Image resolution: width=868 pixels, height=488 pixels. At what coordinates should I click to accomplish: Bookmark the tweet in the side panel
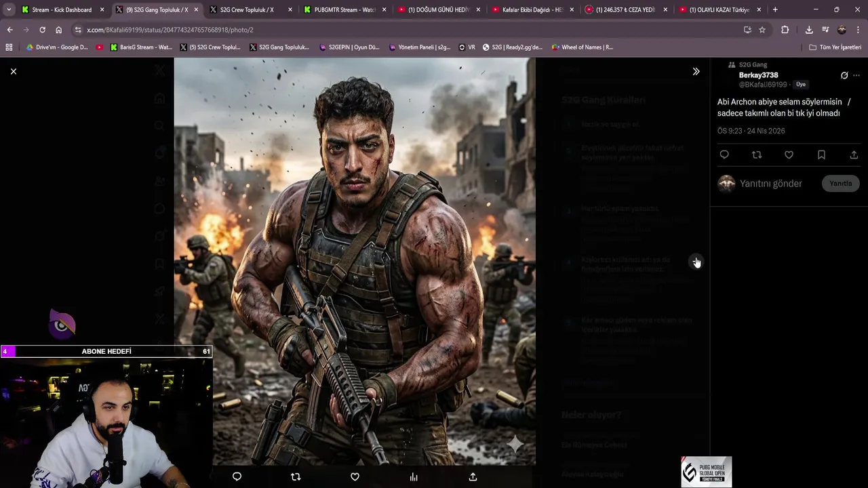(821, 155)
